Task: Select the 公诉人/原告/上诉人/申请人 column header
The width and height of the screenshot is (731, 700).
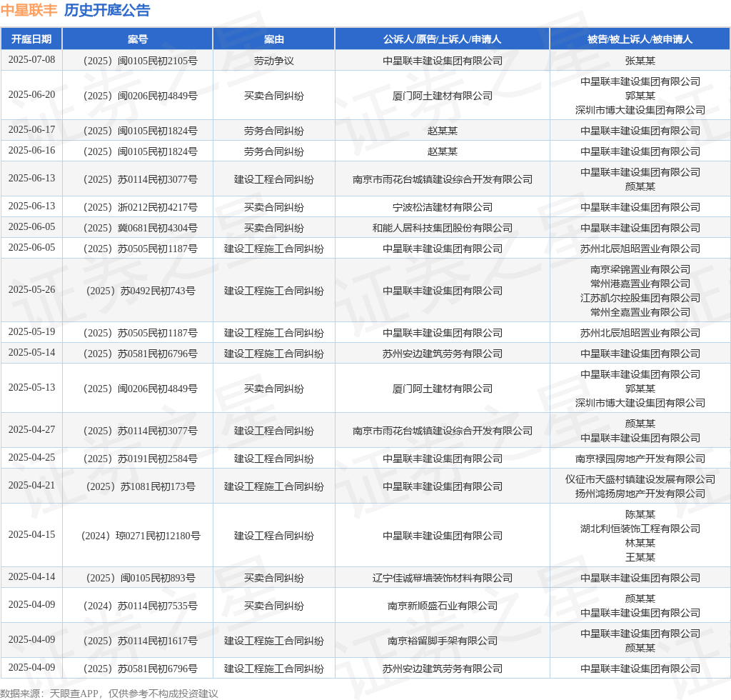Action: coord(442,39)
